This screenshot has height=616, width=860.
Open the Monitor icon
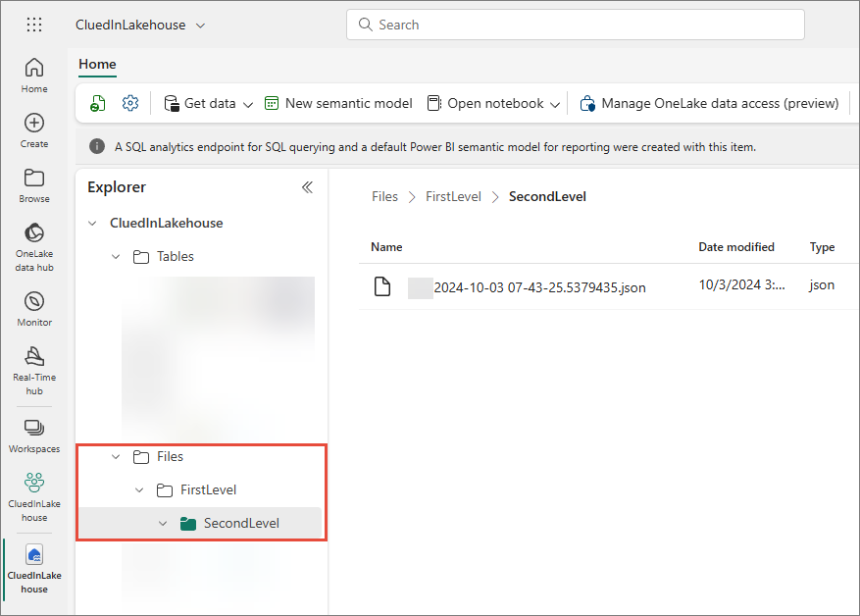coord(33,301)
